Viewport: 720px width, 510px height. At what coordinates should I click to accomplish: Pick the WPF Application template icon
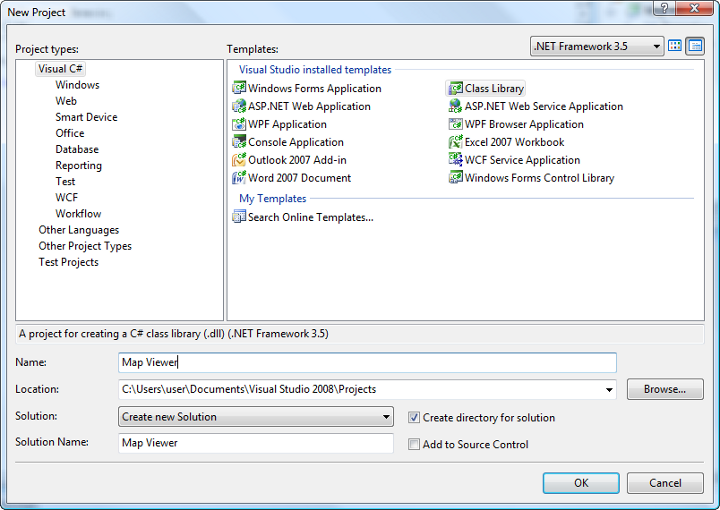click(239, 123)
